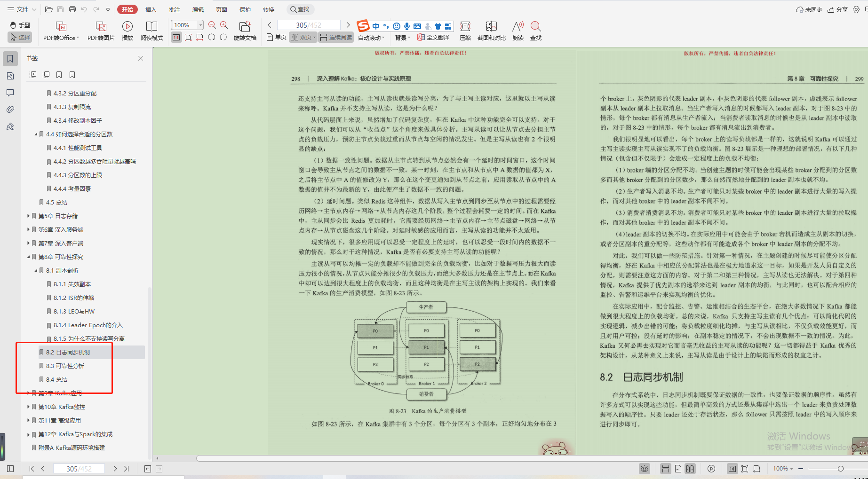Select bookmark 8.1.3 LEO与HW
The width and height of the screenshot is (868, 479).
[74, 312]
